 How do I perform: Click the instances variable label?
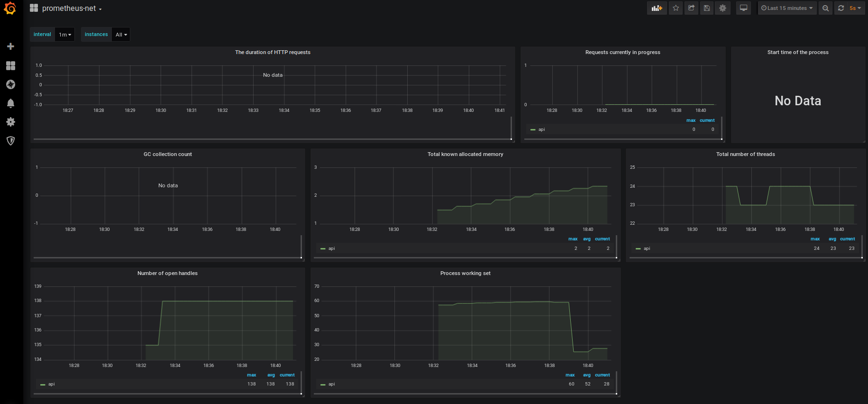[96, 35]
